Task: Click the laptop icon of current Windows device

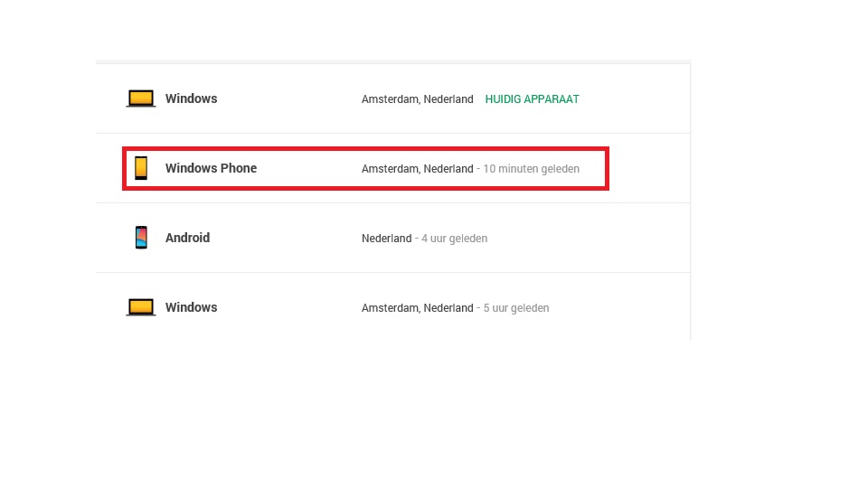Action: [141, 99]
